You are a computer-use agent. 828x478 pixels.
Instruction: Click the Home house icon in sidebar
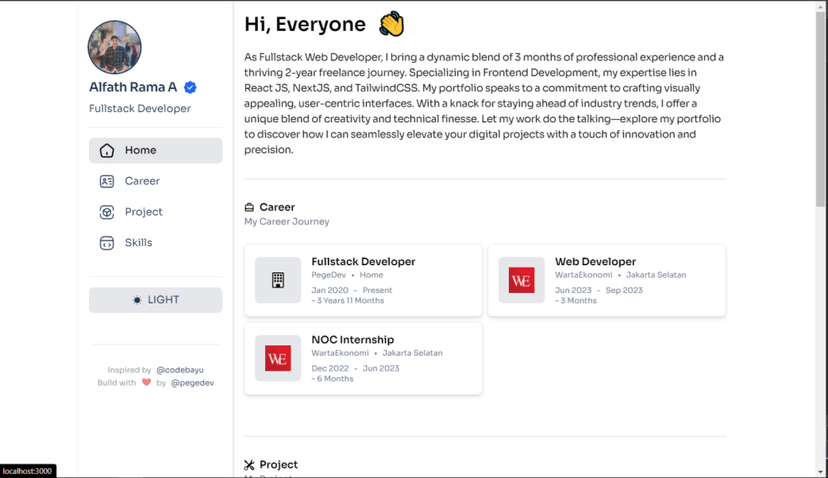(107, 151)
